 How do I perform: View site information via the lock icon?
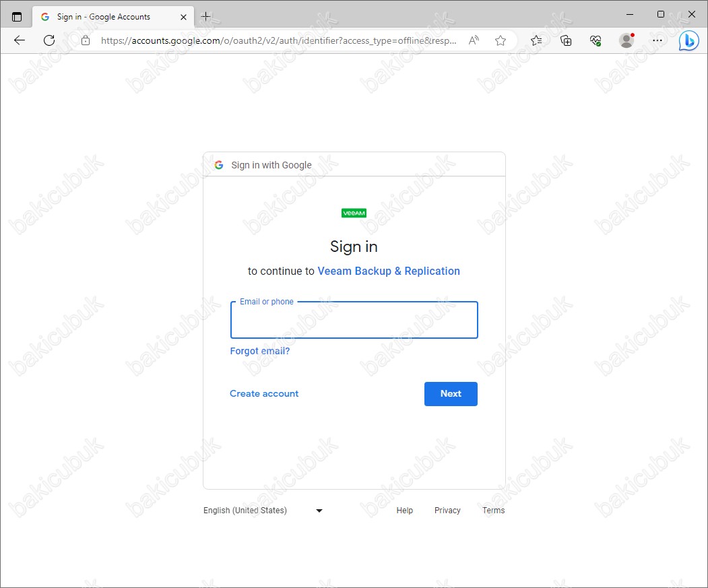click(x=86, y=40)
